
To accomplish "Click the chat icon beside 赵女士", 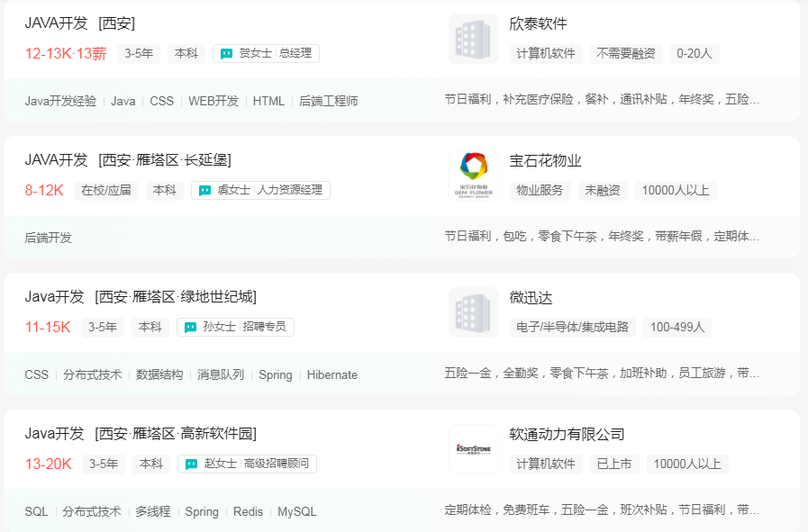I will coord(191,464).
